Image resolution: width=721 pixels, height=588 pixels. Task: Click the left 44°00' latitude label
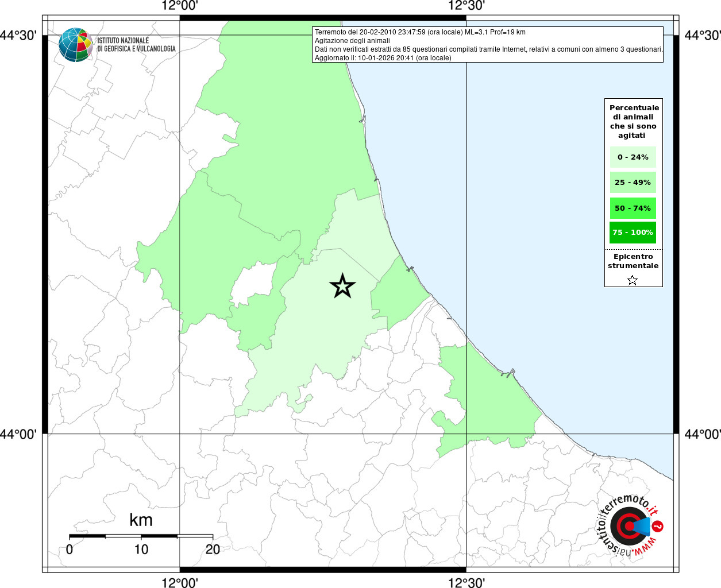[x=18, y=435]
